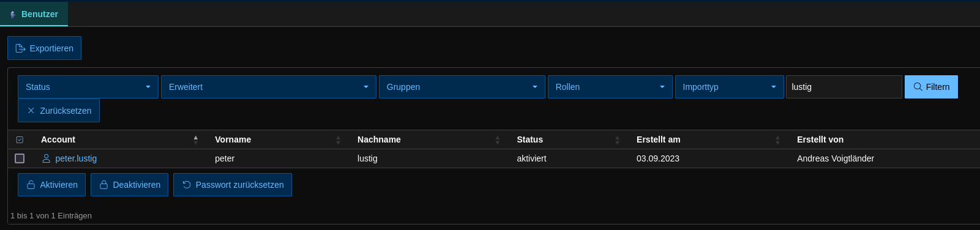Image resolution: width=980 pixels, height=230 pixels.
Task: Open the peter.lustig account link
Action: click(x=76, y=158)
